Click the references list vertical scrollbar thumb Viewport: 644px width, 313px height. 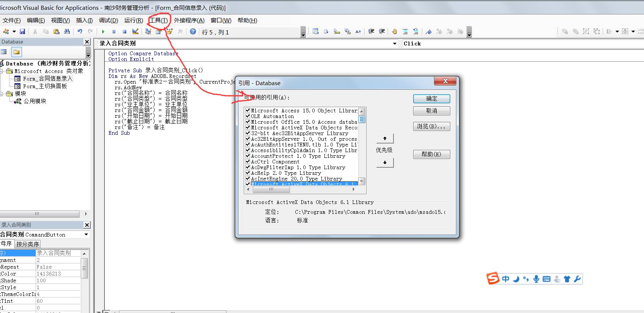362,120
